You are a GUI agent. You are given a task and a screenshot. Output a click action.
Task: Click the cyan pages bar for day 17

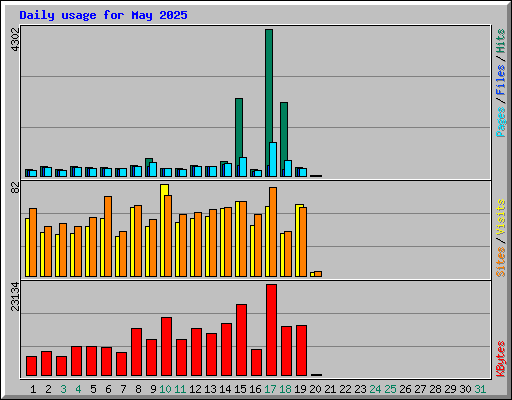273,160
